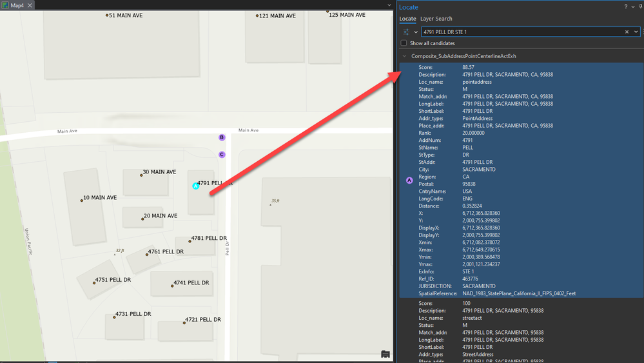This screenshot has height=363, width=644.
Task: Switch to the Layer Search tab
Action: pyautogui.click(x=436, y=19)
